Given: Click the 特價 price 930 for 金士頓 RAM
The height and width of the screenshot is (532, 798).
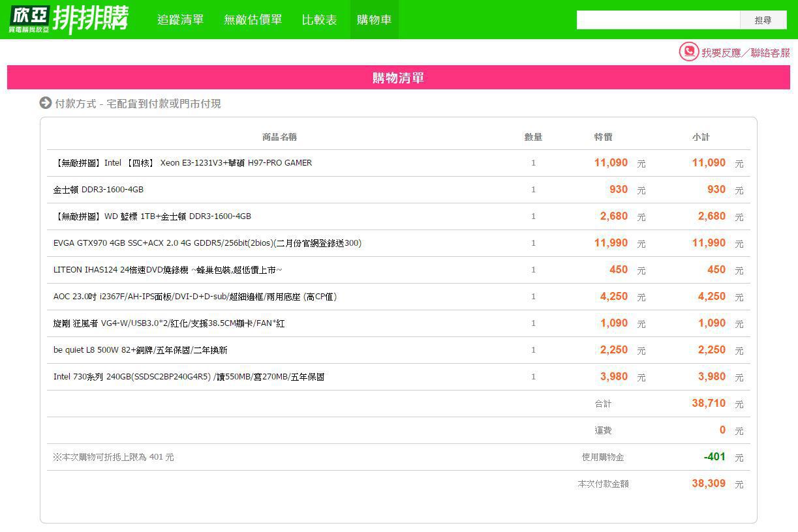Looking at the screenshot, I should coord(619,190).
